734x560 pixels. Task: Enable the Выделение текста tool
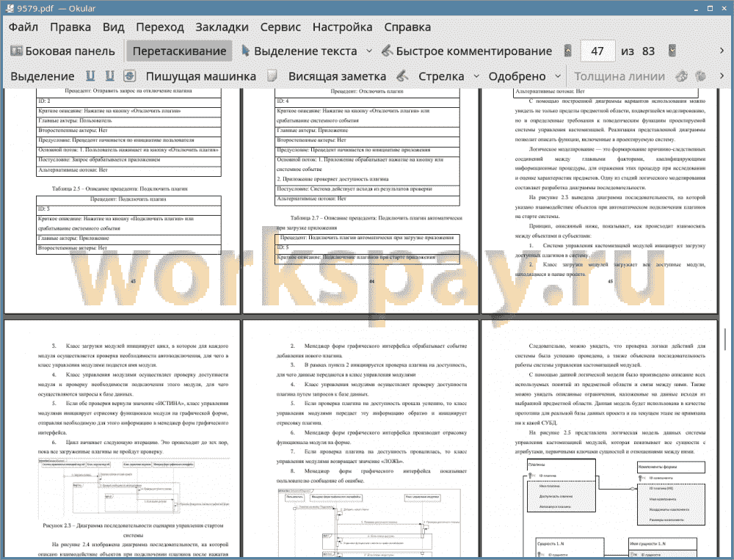299,51
